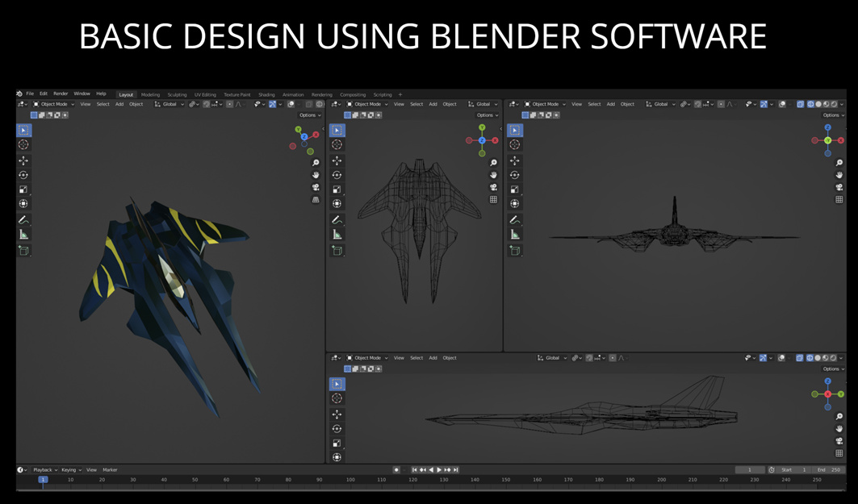This screenshot has width=858, height=504.
Task: Toggle camera view in the perspective viewport
Action: coord(316,188)
